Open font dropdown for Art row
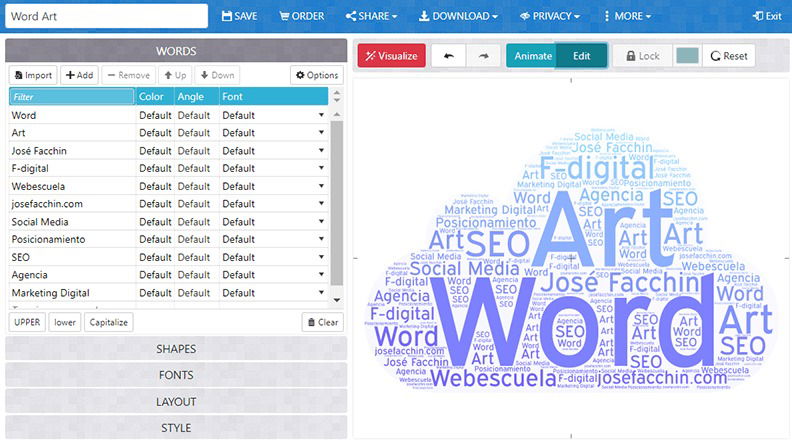The height and width of the screenshot is (442, 792). coord(321,133)
